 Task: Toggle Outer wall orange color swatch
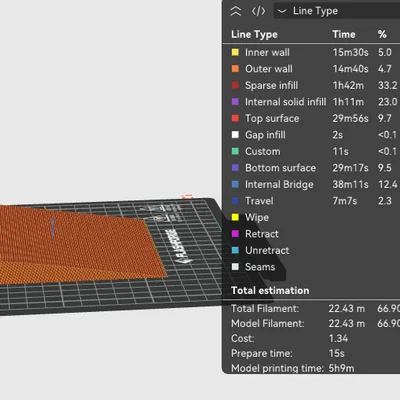coord(235,69)
